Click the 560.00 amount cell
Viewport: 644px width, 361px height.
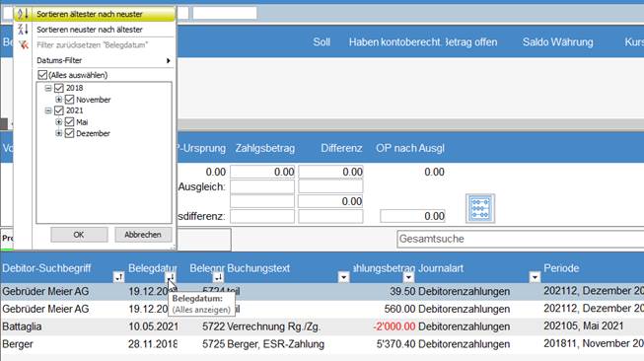[400, 309]
